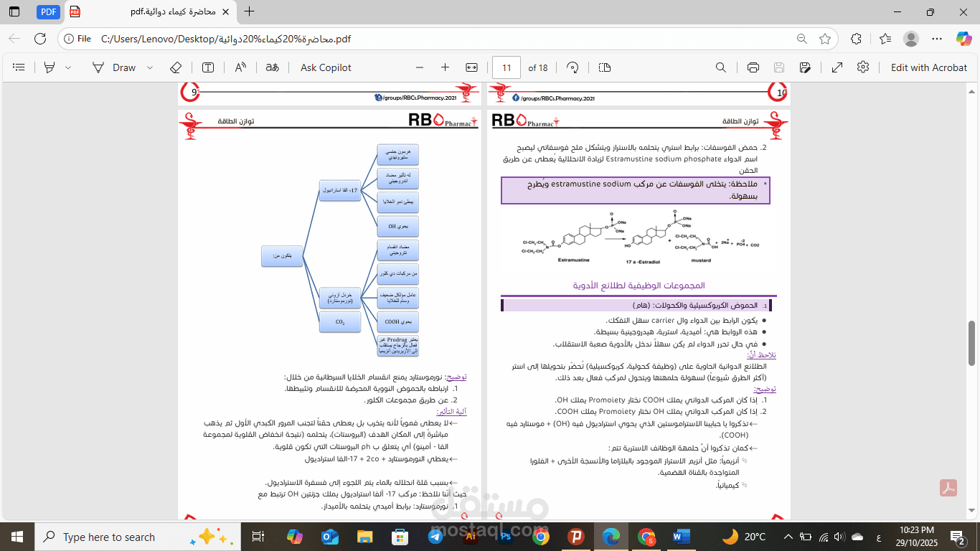Zoom in with the plus button

coord(445,67)
